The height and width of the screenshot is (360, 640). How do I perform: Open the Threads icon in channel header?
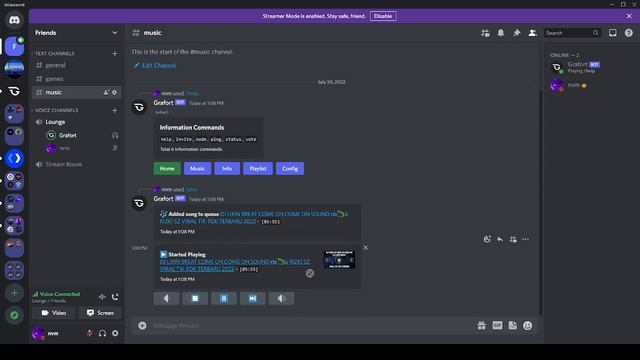point(485,33)
